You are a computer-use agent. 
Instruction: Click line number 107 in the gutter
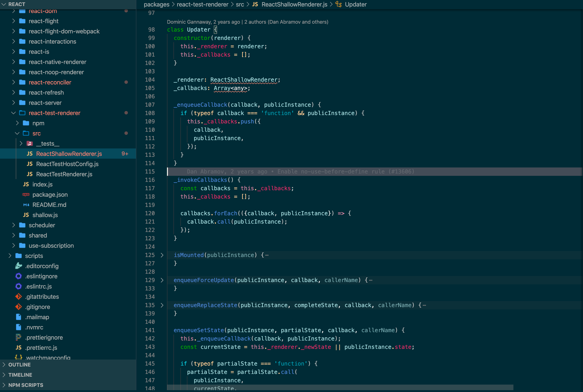point(150,105)
